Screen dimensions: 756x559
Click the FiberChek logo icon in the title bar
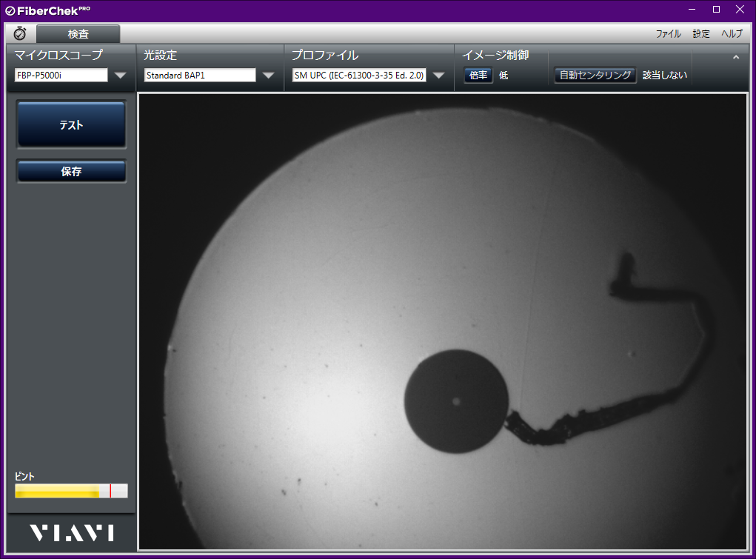10,10
